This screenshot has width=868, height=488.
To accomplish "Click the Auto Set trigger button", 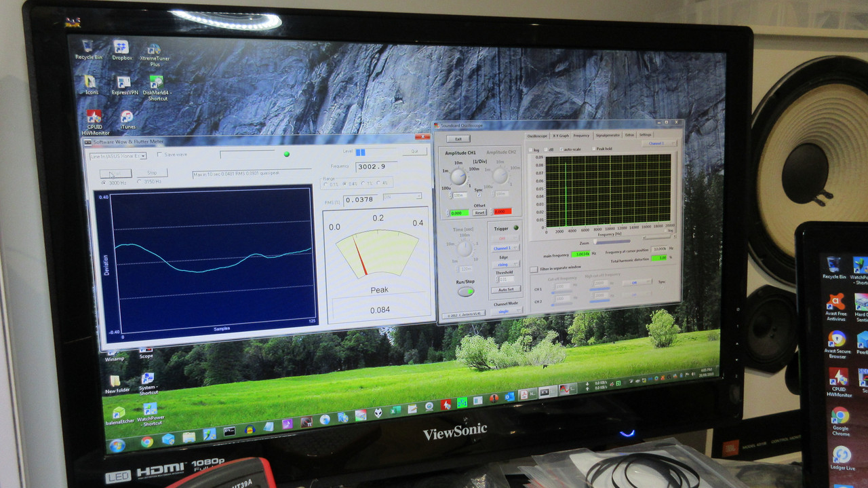I will point(506,290).
